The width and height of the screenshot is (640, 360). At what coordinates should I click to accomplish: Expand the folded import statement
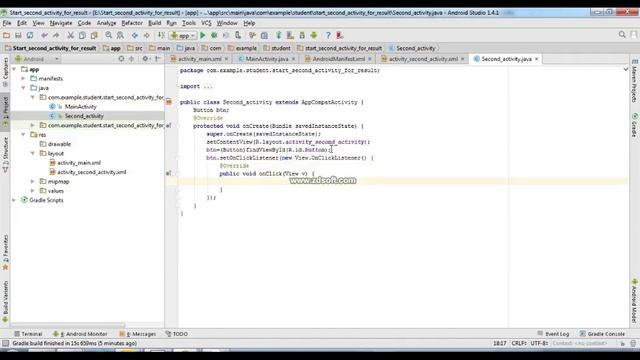click(x=208, y=87)
